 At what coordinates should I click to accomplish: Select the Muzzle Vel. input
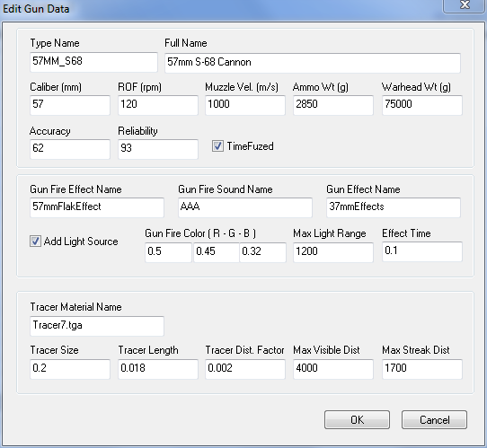(245, 105)
